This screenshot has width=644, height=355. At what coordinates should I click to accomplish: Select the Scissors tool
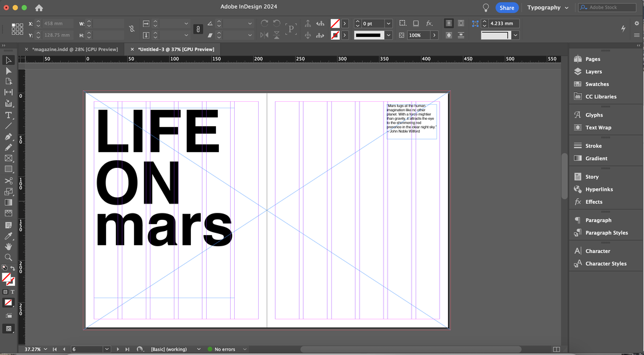(x=8, y=181)
